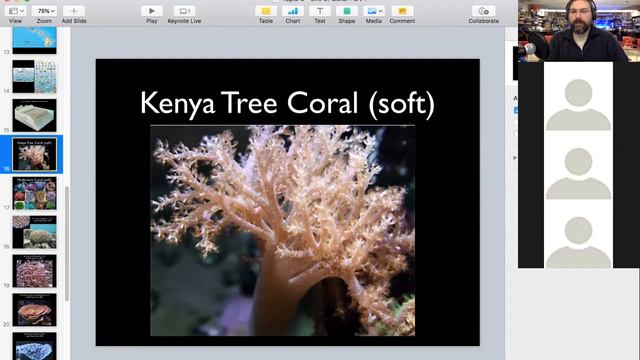
Task: Click the presenter webcam video tile
Action: coord(579,31)
